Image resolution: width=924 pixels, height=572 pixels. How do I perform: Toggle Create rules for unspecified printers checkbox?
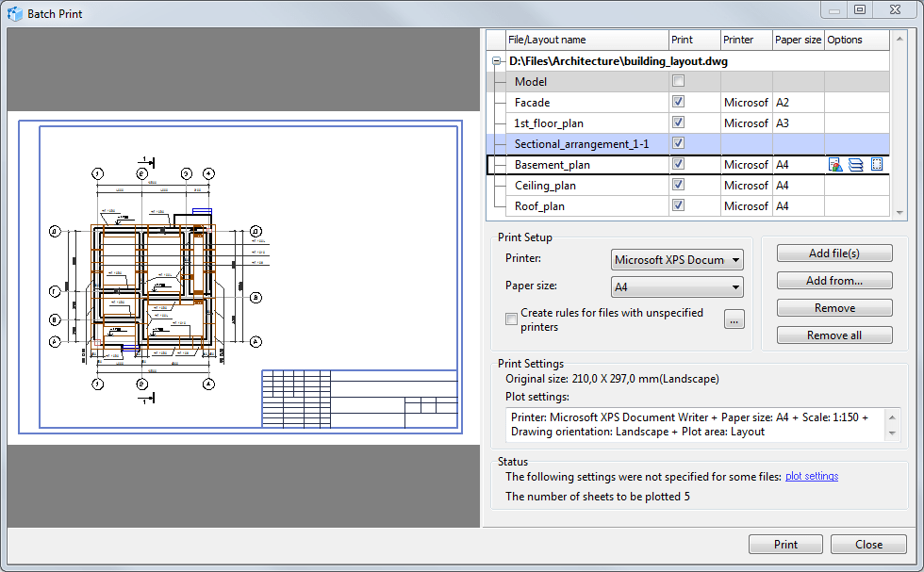[512, 319]
